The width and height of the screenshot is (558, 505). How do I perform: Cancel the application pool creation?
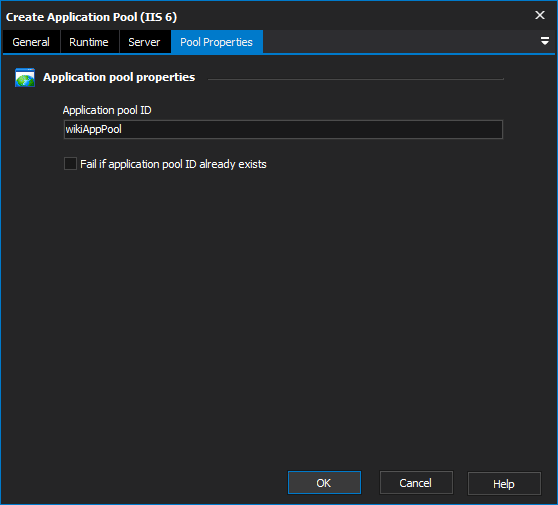click(x=416, y=483)
